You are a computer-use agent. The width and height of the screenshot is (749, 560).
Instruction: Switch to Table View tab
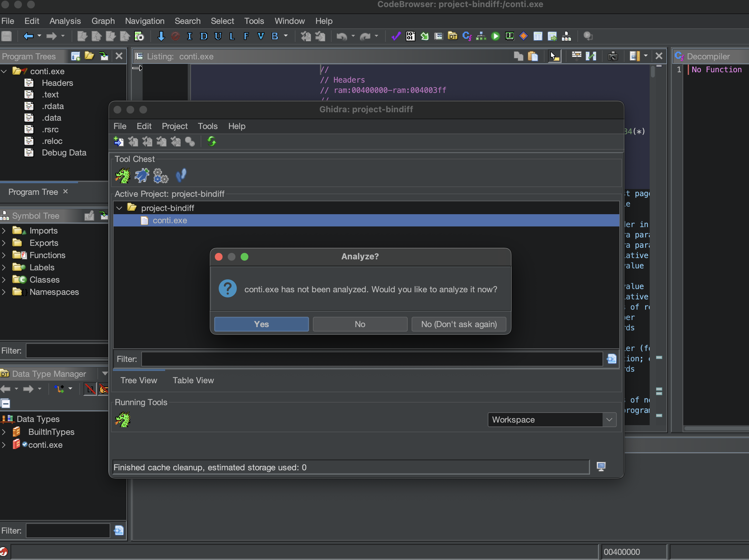193,380
